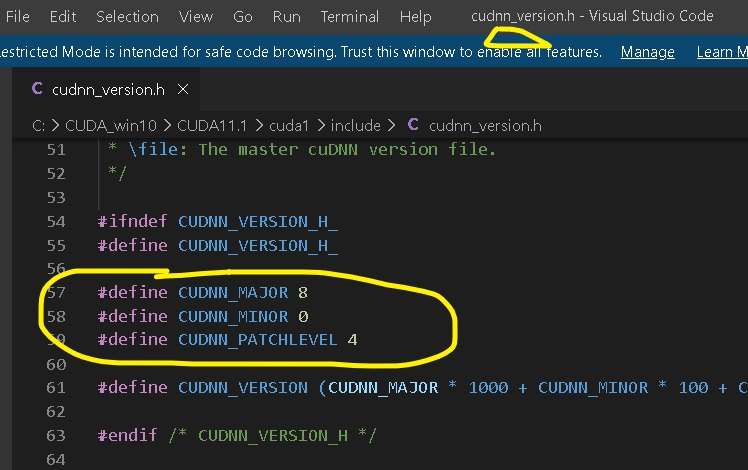Expand breadcrumb chevron after cuda1

(x=321, y=126)
